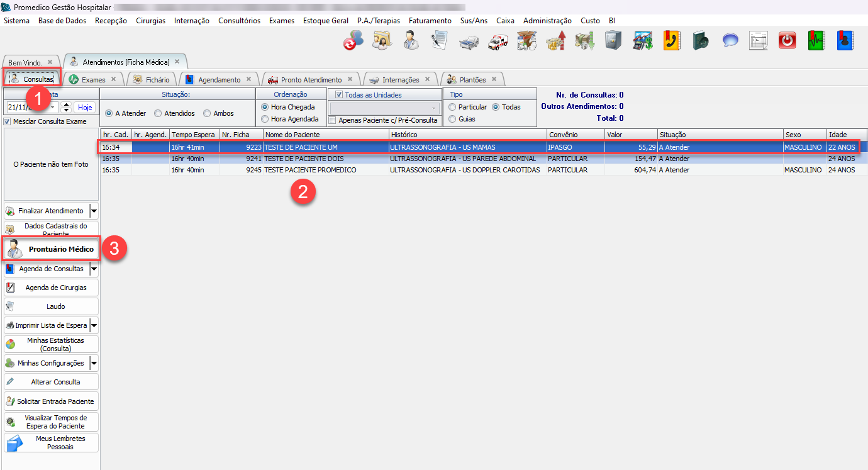Click the Hoje date button
The width and height of the screenshot is (868, 470).
pos(84,108)
